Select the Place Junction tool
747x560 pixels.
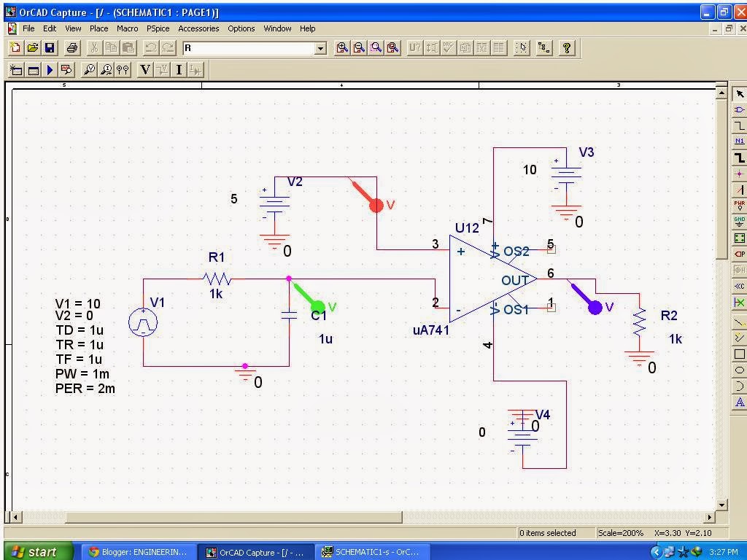tap(740, 174)
